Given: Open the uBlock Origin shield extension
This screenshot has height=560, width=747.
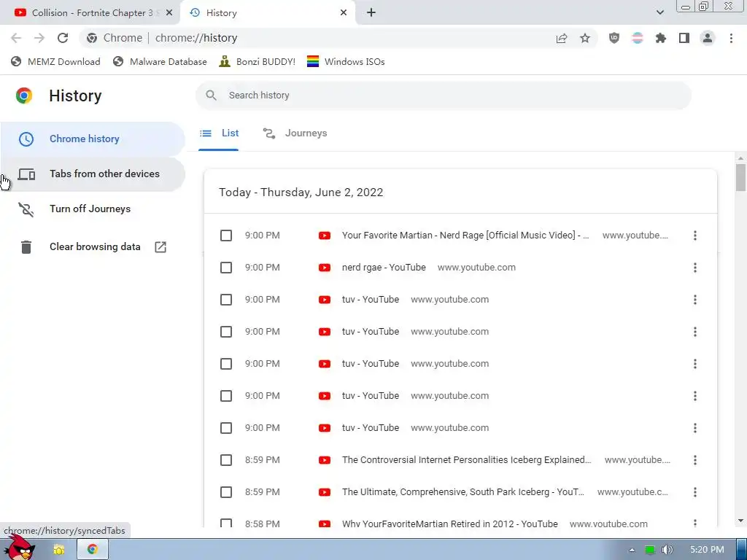Looking at the screenshot, I should (x=614, y=38).
